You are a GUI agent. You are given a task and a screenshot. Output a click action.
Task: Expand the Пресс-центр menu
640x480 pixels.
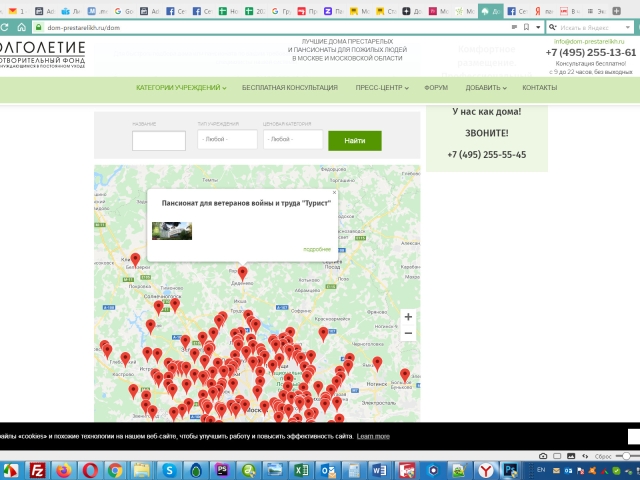click(380, 88)
